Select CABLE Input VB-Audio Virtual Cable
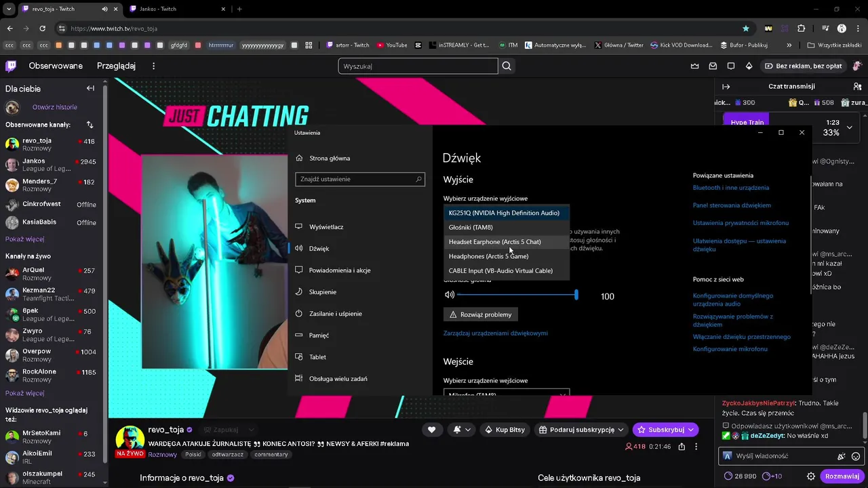 pos(507,270)
